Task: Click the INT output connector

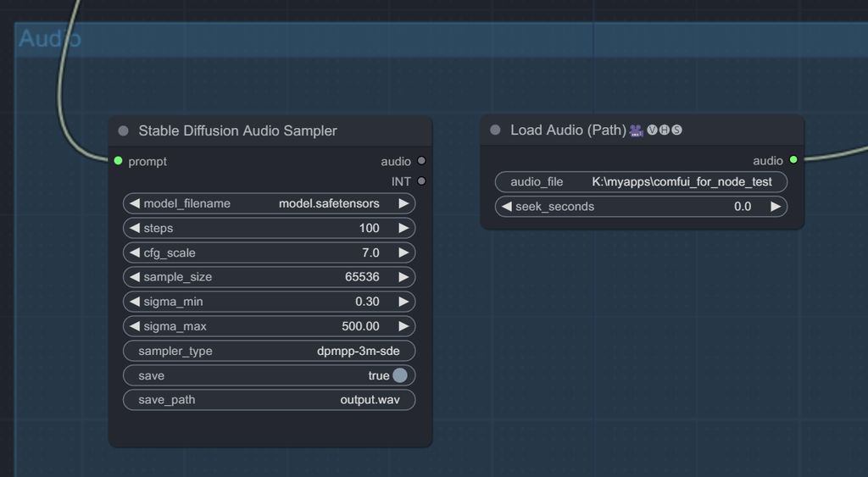Action: pyautogui.click(x=421, y=181)
